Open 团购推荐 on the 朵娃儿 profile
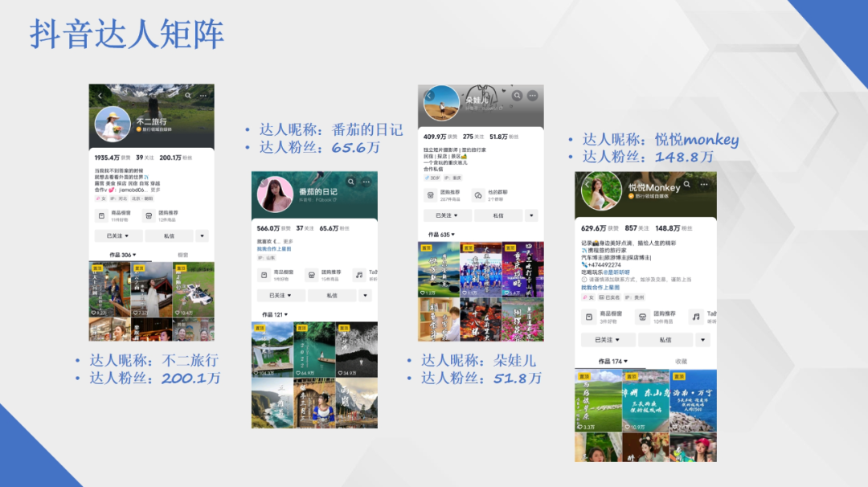 click(430, 196)
